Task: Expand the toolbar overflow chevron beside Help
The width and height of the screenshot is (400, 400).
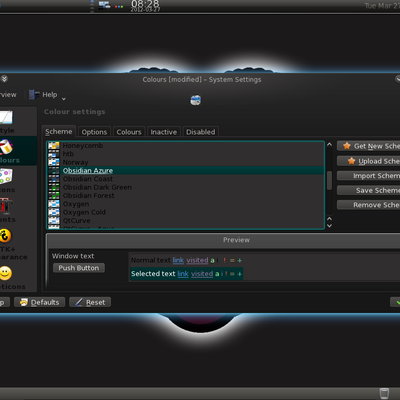Action: (64, 99)
